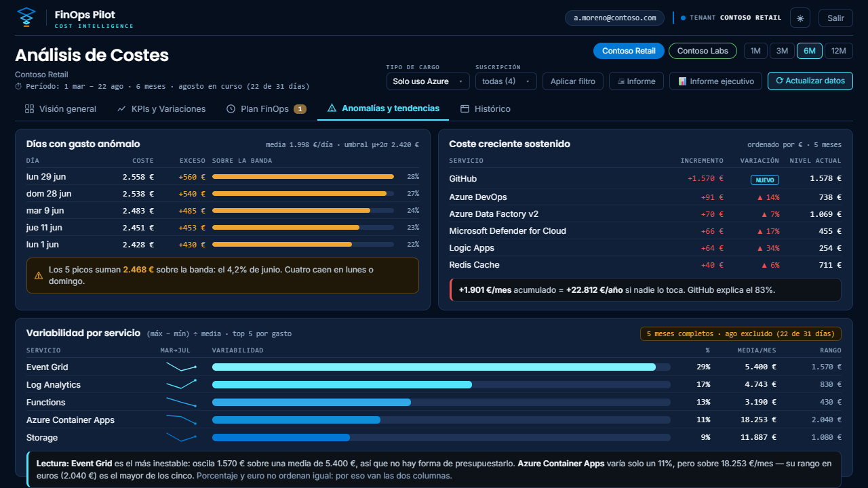Click the Storage variability bar
Image resolution: width=868 pixels, height=488 pixels.
click(441, 438)
